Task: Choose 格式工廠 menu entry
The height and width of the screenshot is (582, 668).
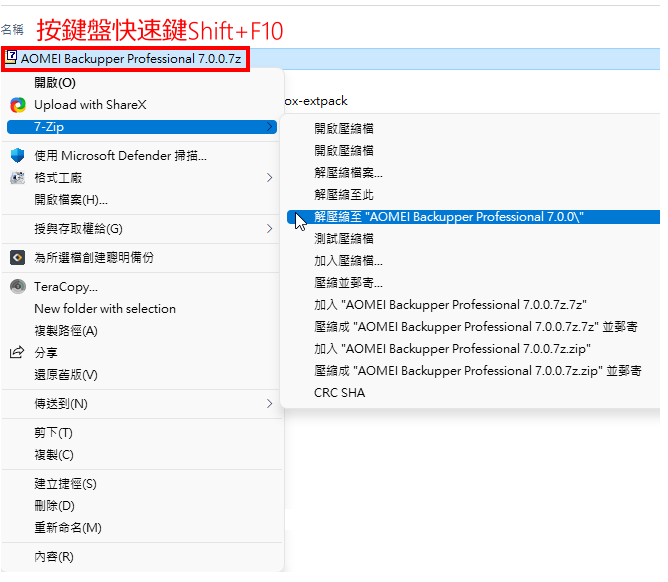Action: (58, 178)
